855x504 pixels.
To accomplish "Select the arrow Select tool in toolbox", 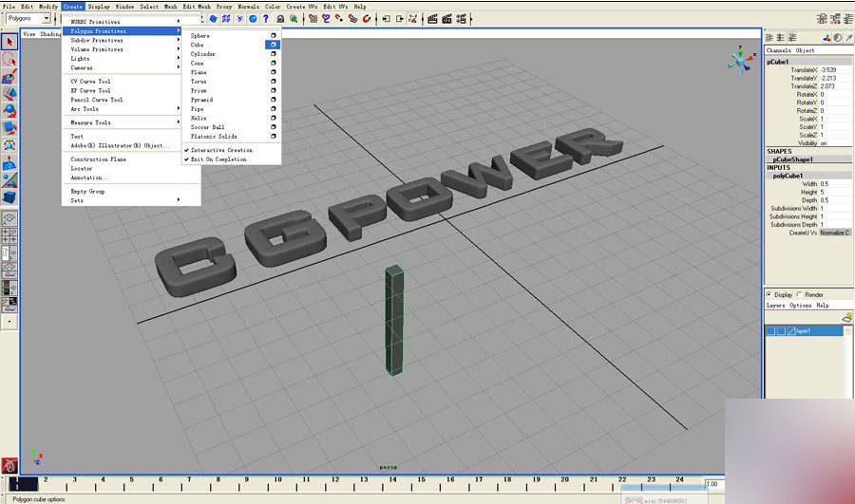I will (x=9, y=42).
